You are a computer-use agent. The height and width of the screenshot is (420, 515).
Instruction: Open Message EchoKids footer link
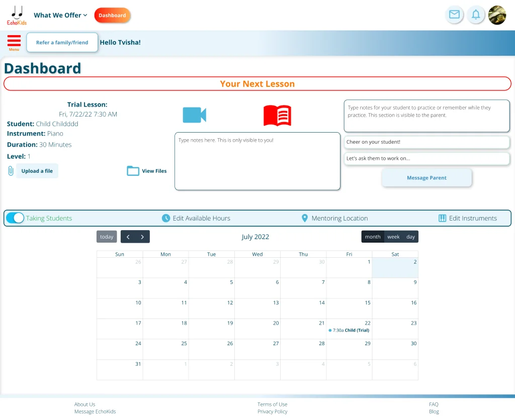click(95, 411)
